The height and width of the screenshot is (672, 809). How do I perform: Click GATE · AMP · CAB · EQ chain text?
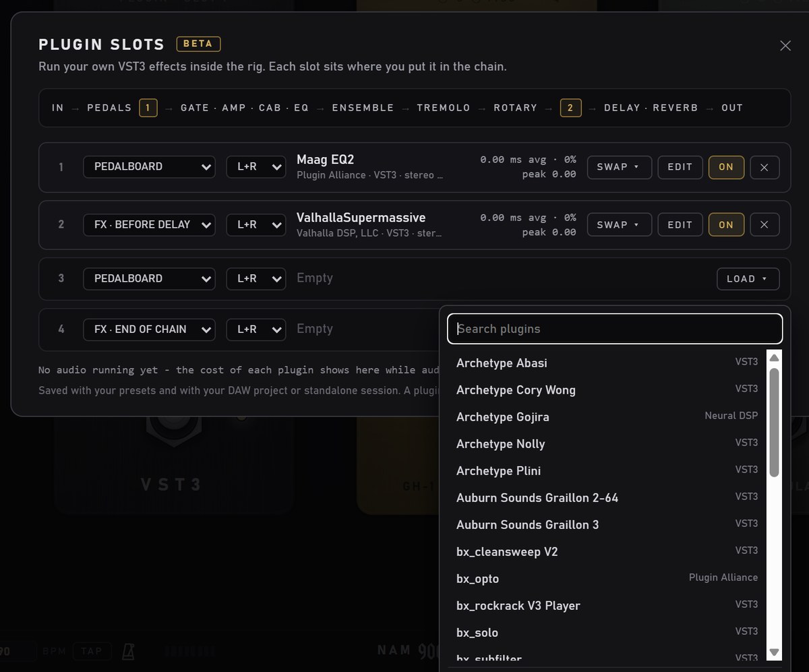244,108
